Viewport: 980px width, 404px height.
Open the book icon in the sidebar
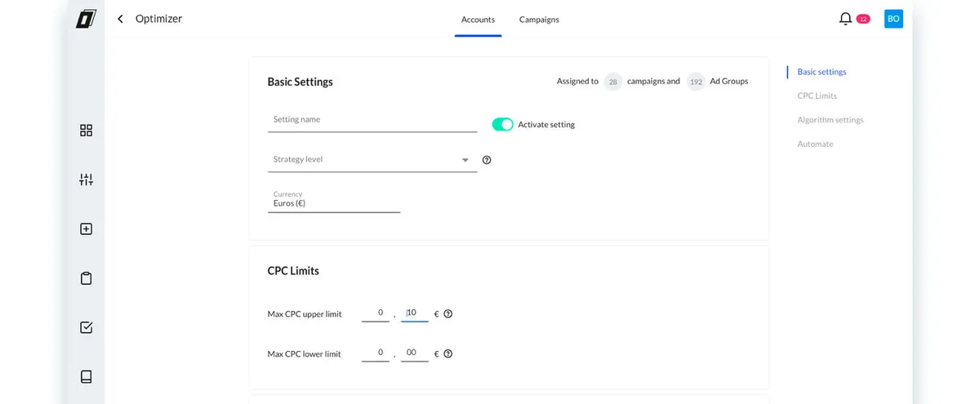click(86, 376)
